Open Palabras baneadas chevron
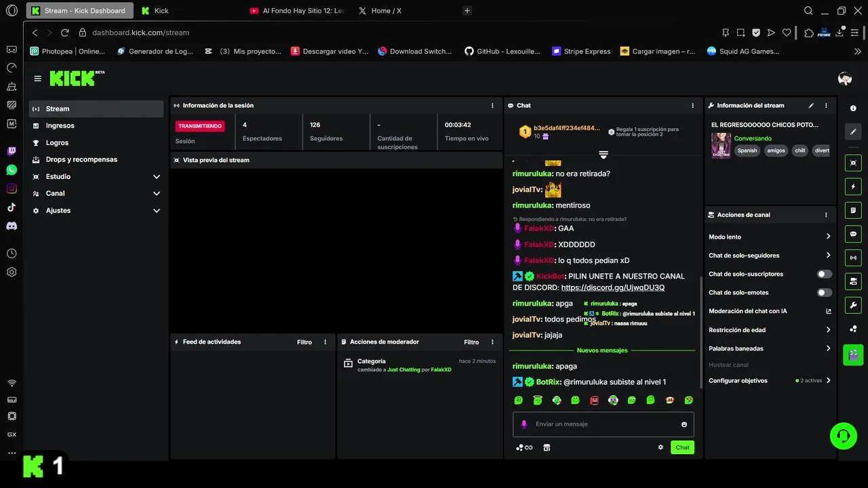The width and height of the screenshot is (868, 488). click(828, 348)
